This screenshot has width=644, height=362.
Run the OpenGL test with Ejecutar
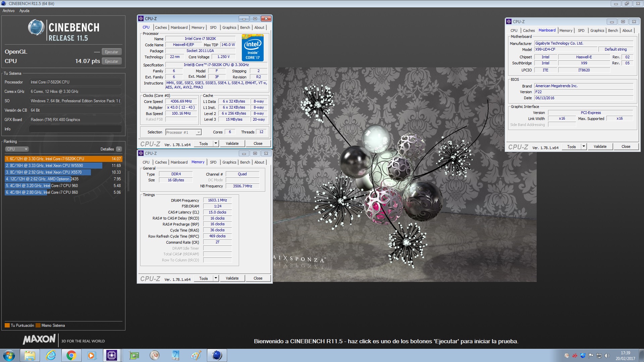(111, 52)
